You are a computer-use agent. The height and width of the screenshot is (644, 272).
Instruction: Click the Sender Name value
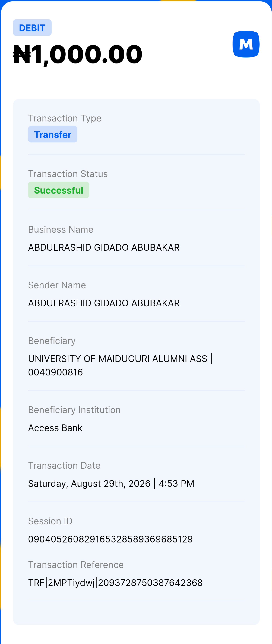pyautogui.click(x=104, y=303)
